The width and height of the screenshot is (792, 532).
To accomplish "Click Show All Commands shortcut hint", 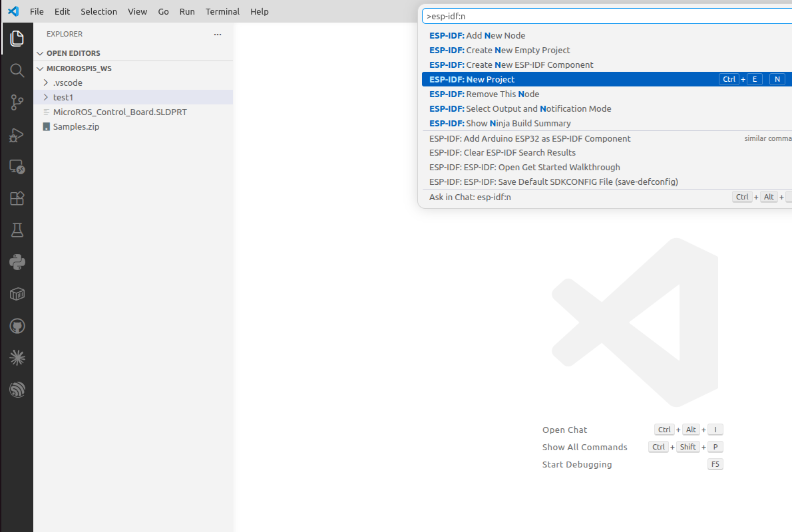I will (584, 447).
